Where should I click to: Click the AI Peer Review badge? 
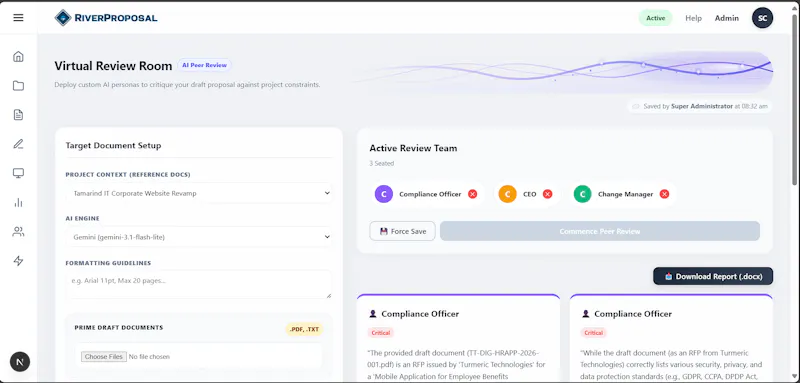(204, 65)
